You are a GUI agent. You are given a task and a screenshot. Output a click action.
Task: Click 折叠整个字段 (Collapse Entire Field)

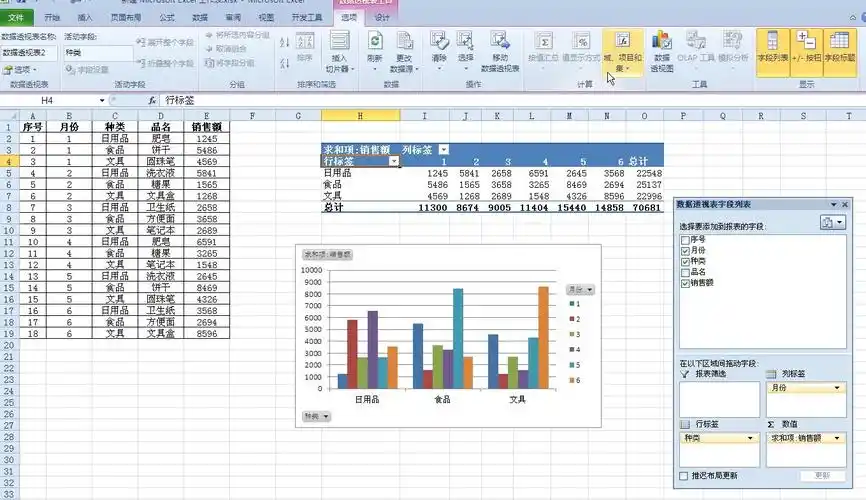165,64
